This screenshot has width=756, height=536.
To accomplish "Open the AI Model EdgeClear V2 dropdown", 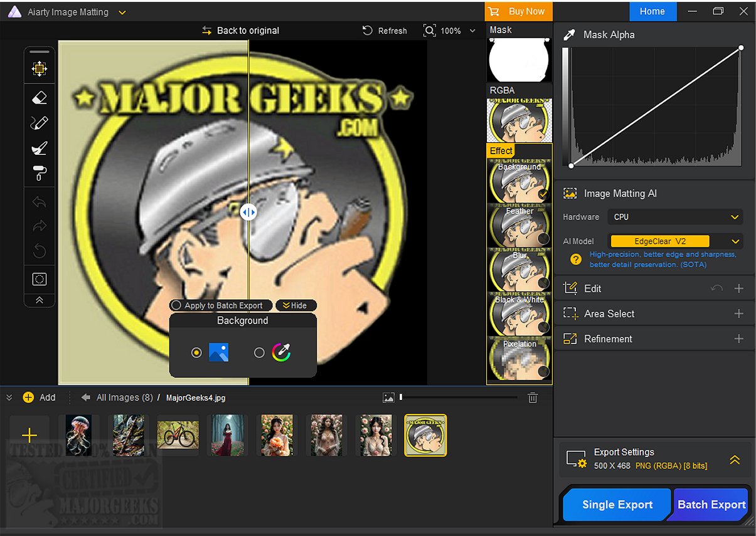I will click(x=675, y=241).
